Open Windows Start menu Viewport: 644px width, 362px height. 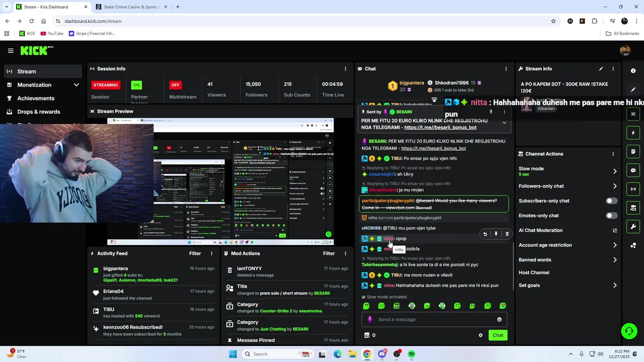(x=232, y=354)
